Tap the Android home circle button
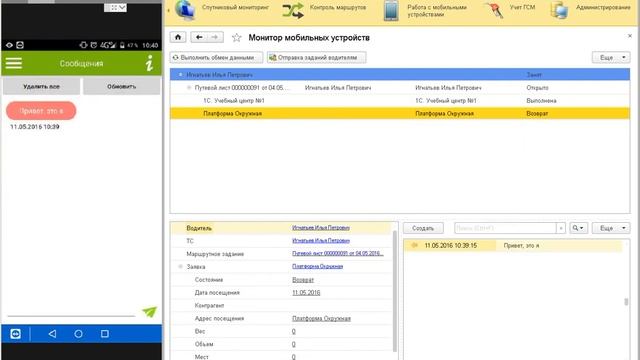 pos(78,334)
